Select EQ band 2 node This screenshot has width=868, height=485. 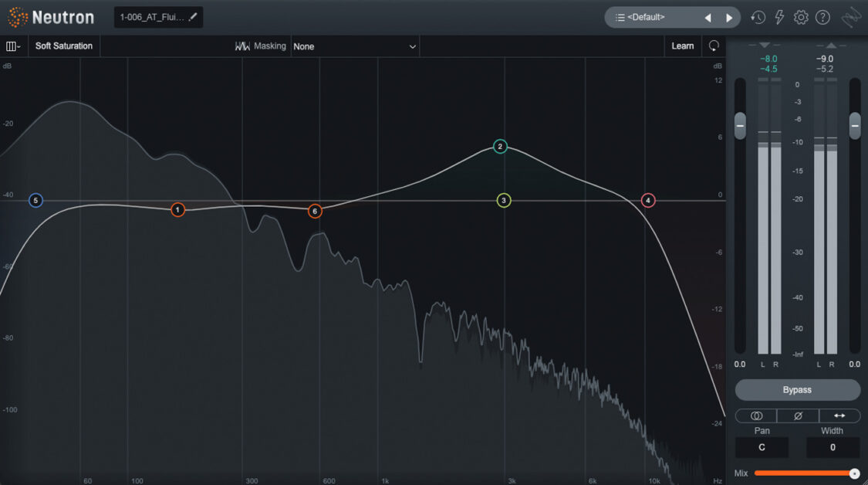(x=500, y=146)
